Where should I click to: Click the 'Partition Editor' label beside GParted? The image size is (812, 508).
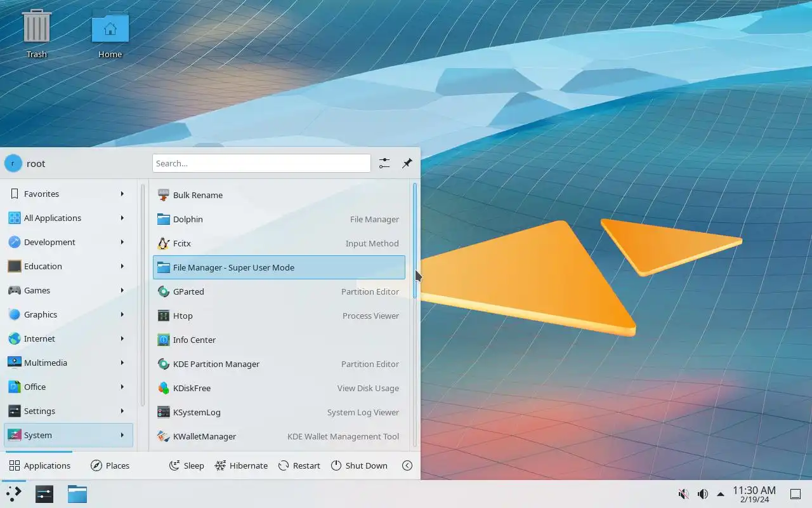click(370, 291)
